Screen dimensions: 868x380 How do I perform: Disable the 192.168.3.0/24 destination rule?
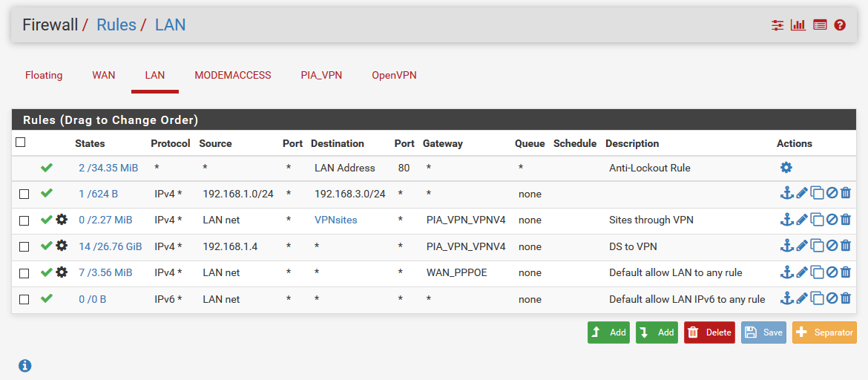832,193
